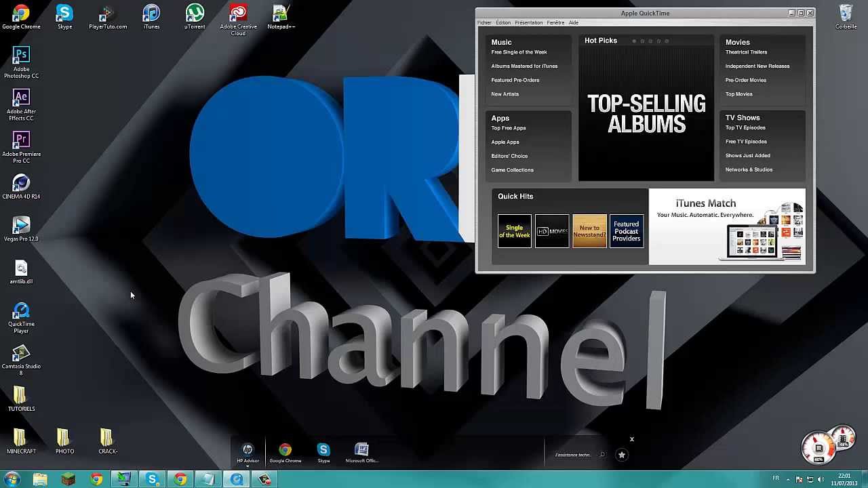This screenshot has height=488, width=868.
Task: Click HP Advisor in the dock
Action: coord(248,453)
